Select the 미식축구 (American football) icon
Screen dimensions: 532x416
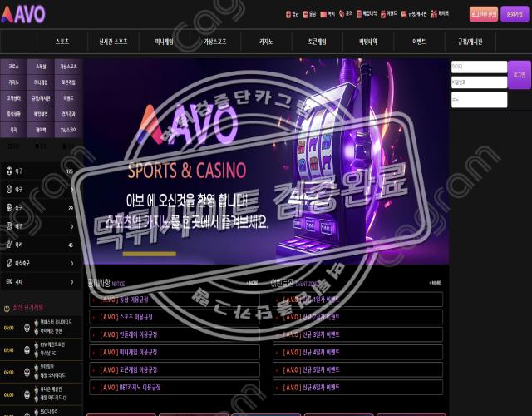coord(8,263)
